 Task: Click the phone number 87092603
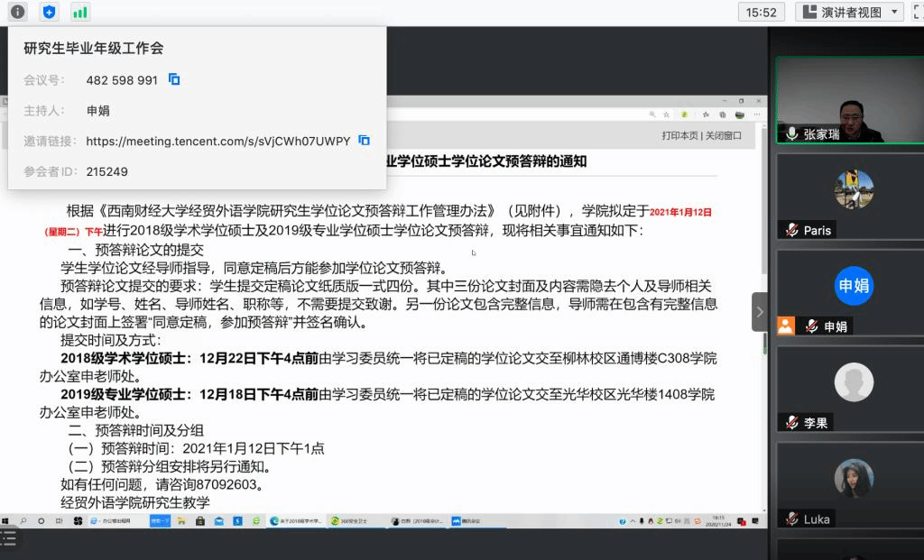click(x=226, y=484)
